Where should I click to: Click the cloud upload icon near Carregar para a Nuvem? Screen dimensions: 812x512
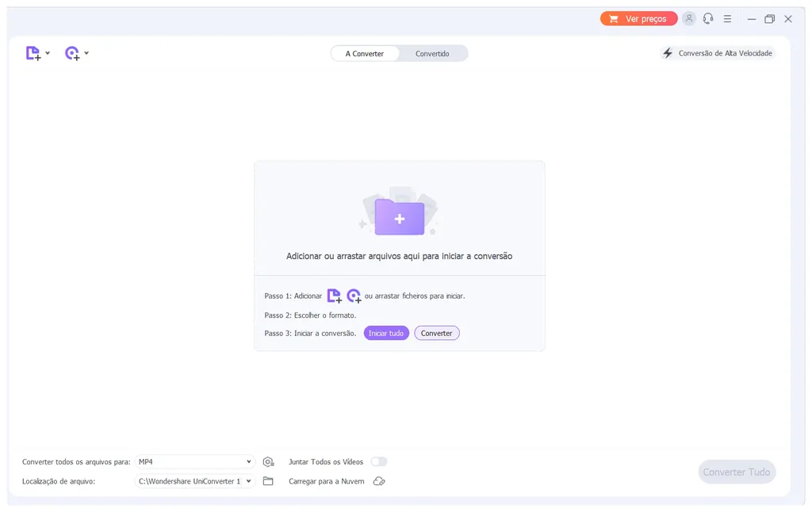(x=379, y=480)
